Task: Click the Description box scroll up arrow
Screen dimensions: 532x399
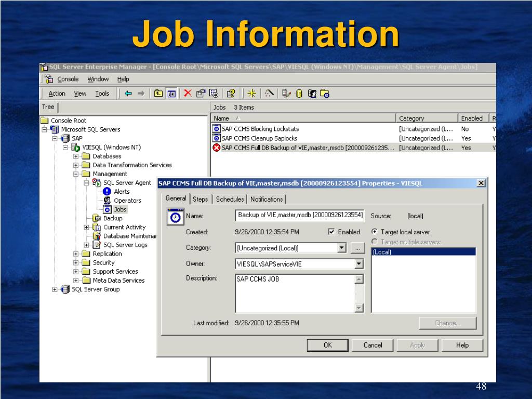Action: (x=358, y=279)
